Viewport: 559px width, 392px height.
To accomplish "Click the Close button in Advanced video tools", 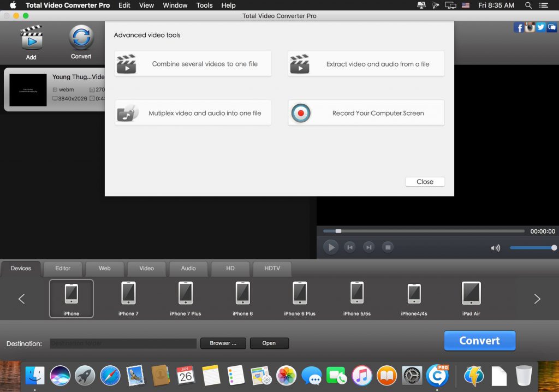I will click(x=425, y=182).
